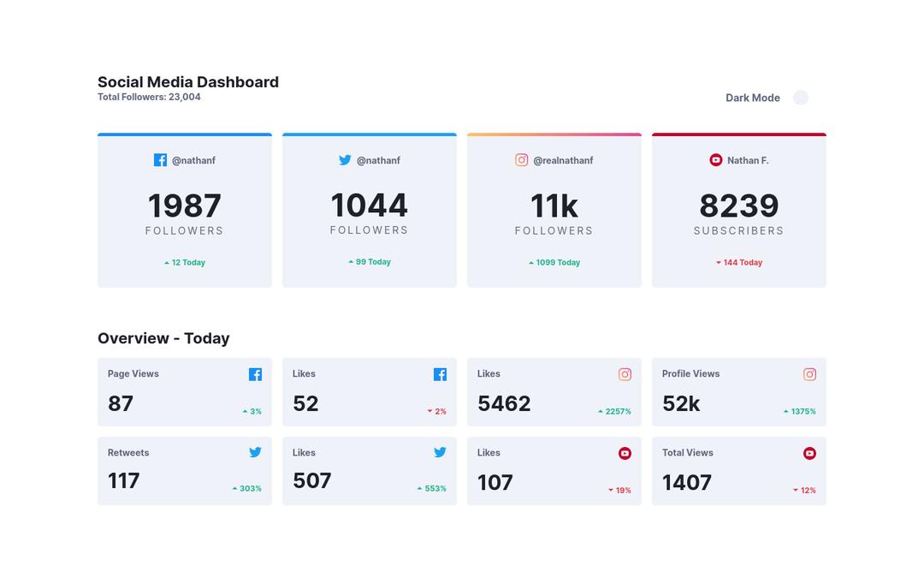This screenshot has width=924, height=578.
Task: Click the Instagram icon in the 5462 Likes card
Action: [625, 374]
